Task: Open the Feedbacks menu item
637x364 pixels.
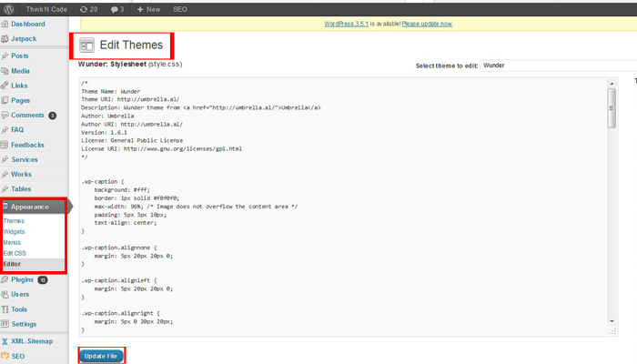Action: pos(27,145)
